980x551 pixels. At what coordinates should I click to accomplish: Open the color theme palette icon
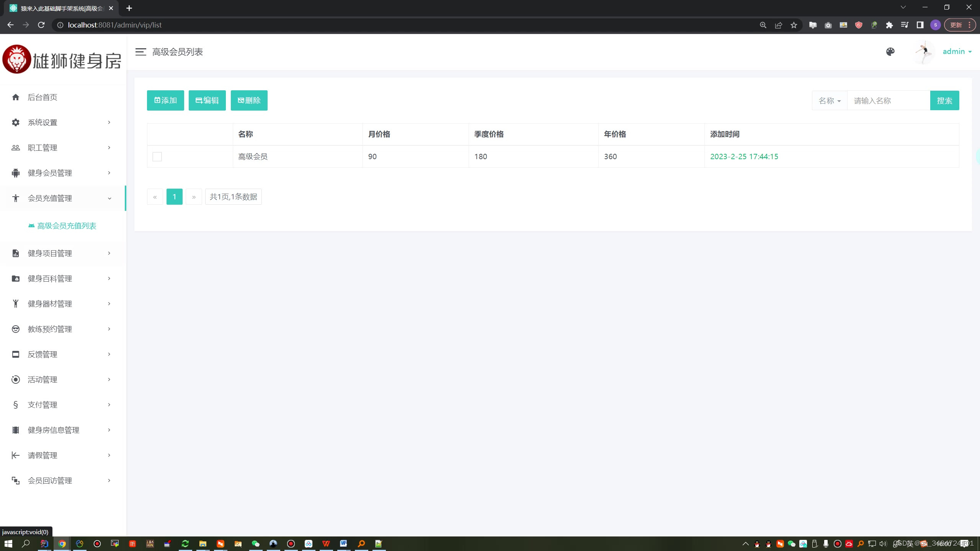click(x=890, y=52)
